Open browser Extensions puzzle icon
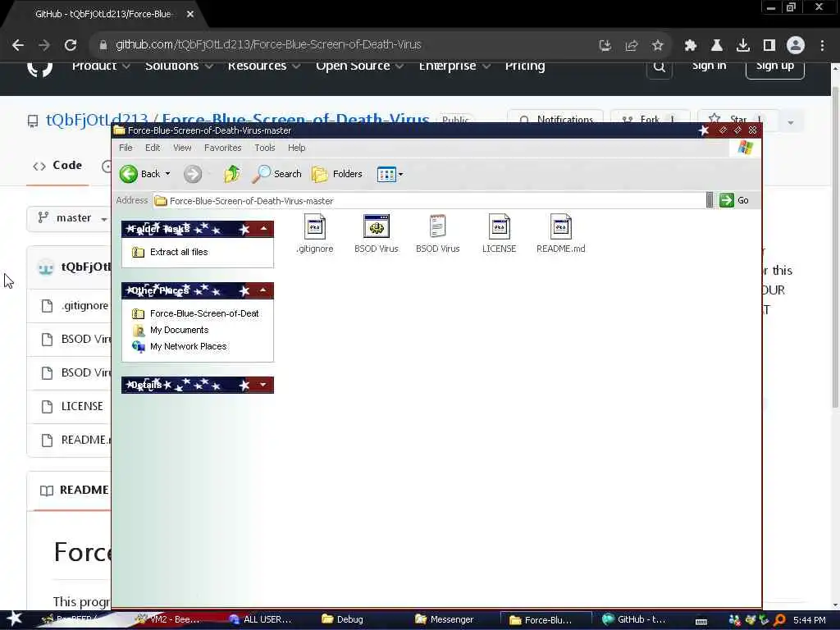This screenshot has height=630, width=840. 690,46
